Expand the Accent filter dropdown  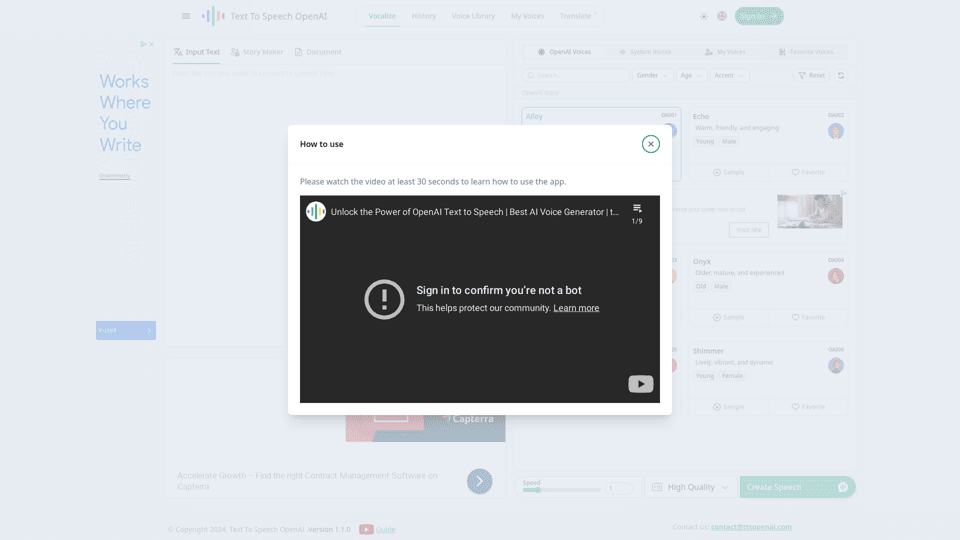(x=729, y=75)
